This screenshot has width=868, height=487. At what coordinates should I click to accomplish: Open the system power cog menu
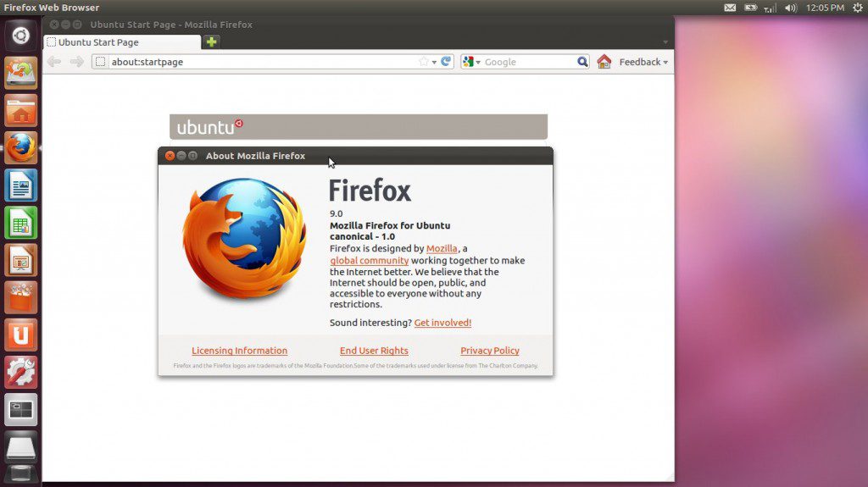(858, 8)
